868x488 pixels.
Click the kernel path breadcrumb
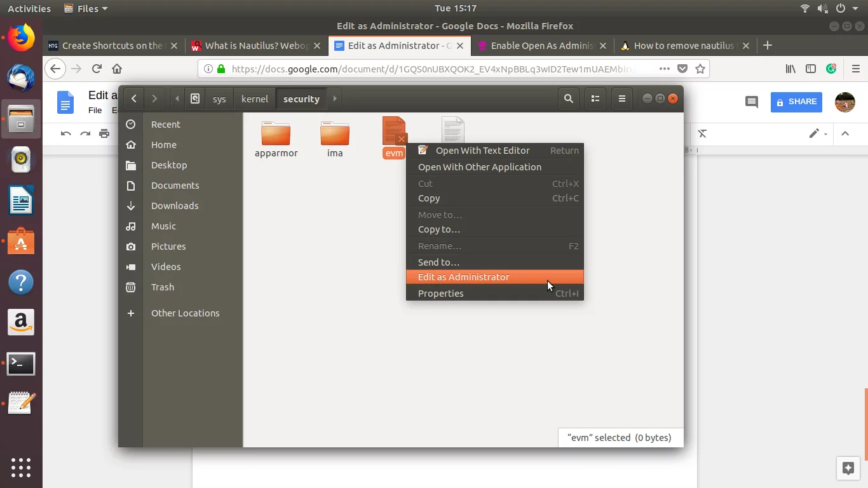(x=255, y=99)
